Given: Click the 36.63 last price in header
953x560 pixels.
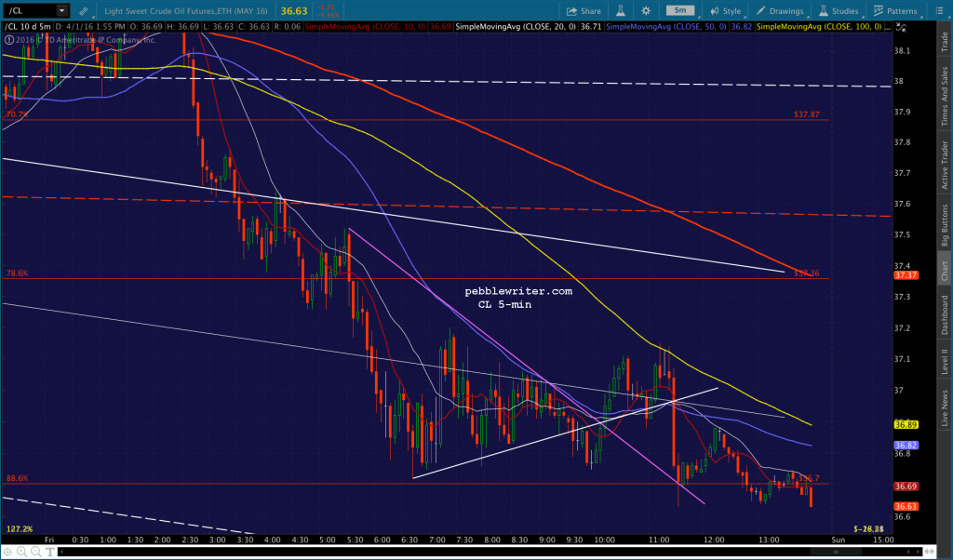Looking at the screenshot, I should [294, 11].
